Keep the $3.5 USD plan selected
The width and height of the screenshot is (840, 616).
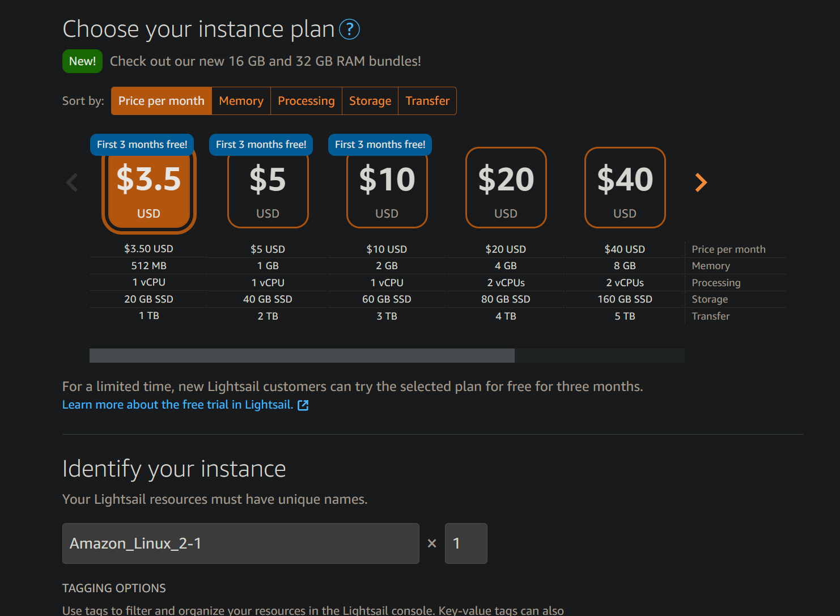tap(149, 187)
